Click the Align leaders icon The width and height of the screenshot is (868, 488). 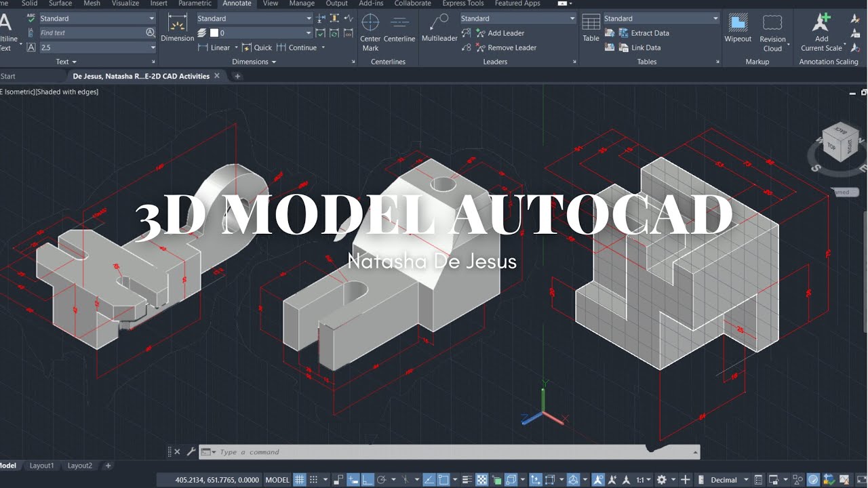click(466, 33)
